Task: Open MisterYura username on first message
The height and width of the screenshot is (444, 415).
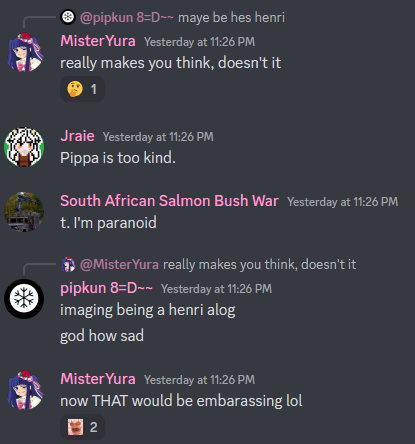Action: [98, 41]
